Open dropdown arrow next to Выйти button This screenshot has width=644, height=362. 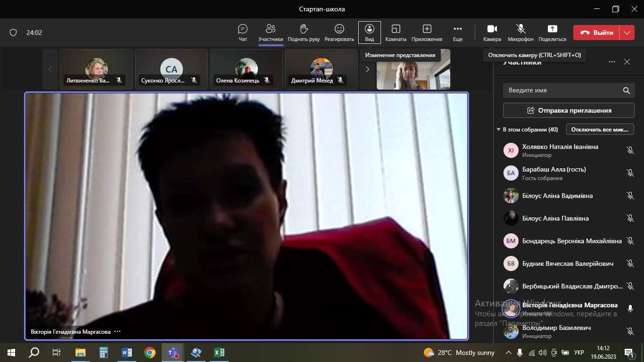627,33
